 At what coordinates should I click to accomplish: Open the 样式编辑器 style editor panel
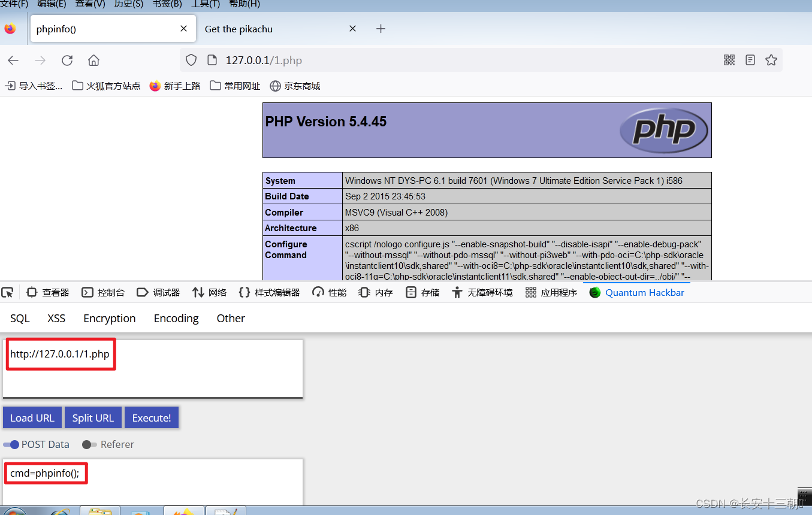(269, 292)
